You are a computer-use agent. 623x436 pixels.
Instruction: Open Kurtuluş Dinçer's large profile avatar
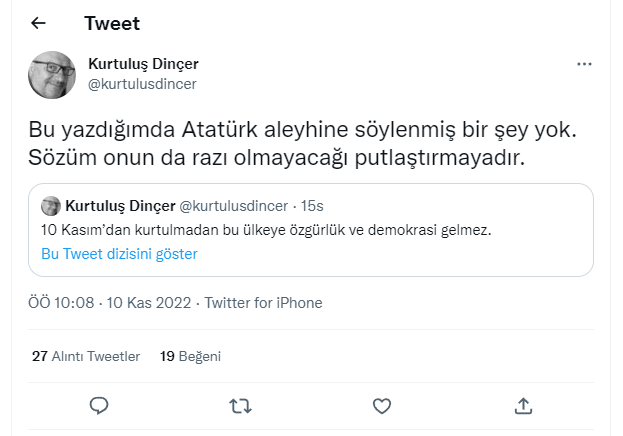[51, 75]
